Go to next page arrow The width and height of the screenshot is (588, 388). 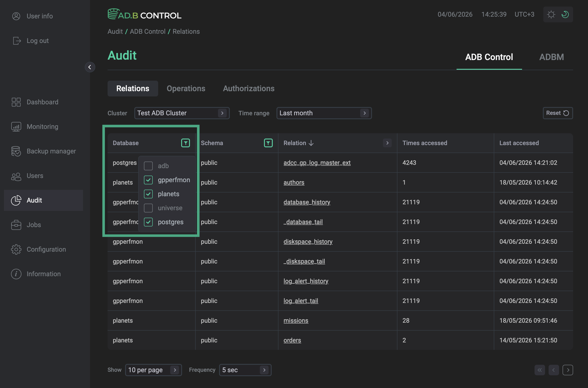point(568,370)
